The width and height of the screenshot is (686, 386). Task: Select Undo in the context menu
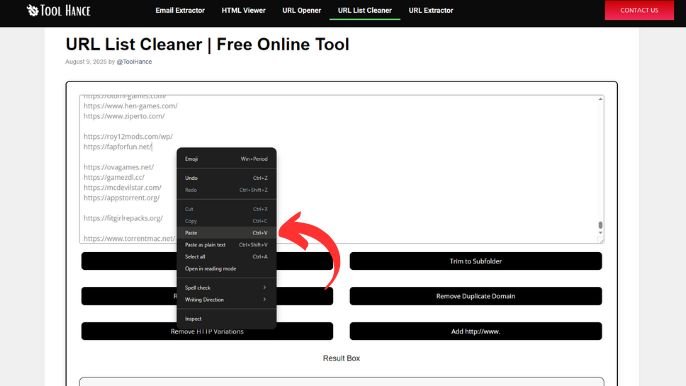(x=226, y=178)
